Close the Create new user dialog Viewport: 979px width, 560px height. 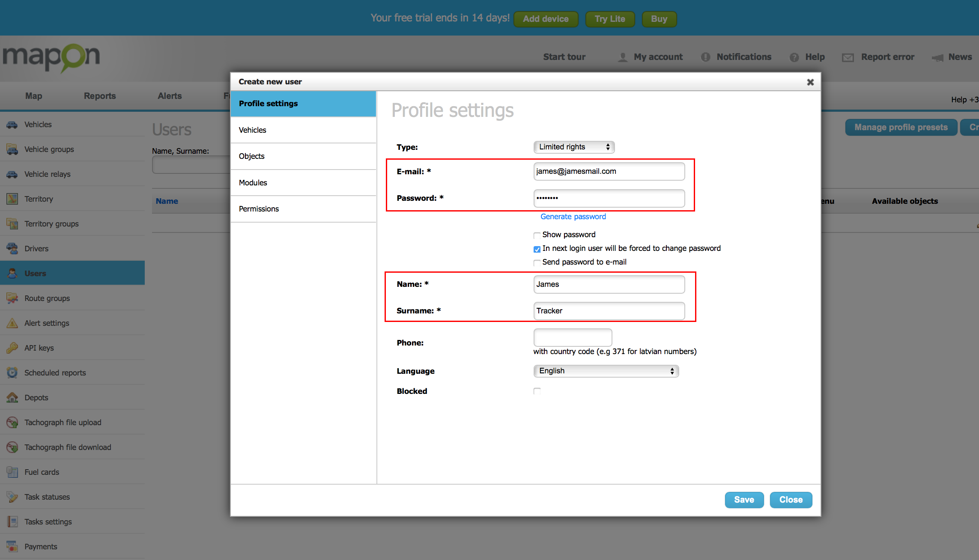[x=810, y=82]
